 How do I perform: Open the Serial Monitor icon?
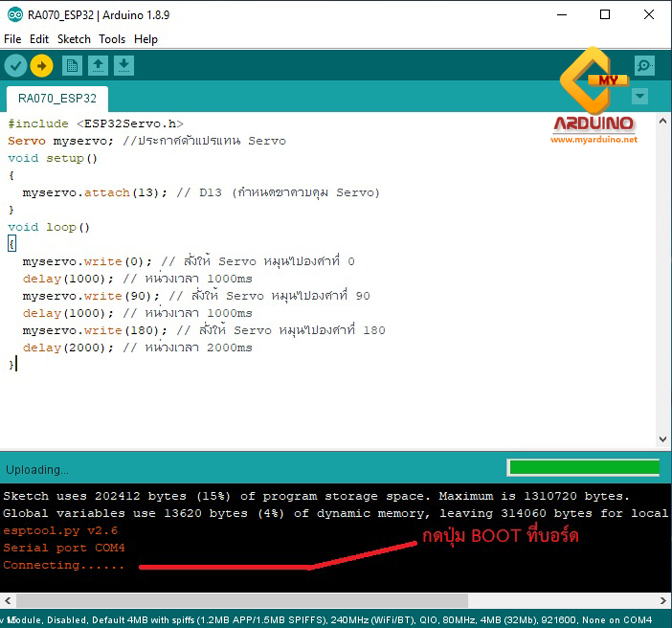coord(644,65)
